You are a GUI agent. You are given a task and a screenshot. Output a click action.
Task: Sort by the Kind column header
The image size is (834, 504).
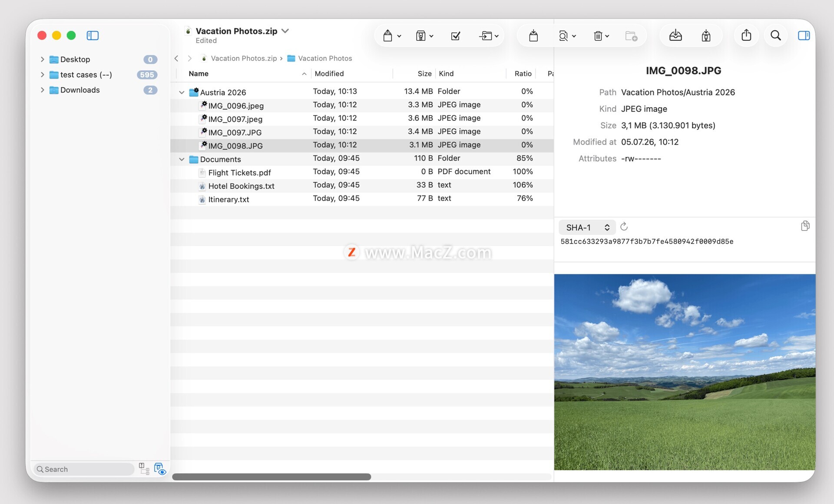[x=471, y=74]
